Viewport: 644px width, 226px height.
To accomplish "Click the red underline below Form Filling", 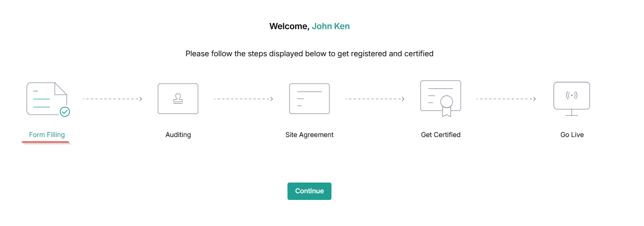I will pyautogui.click(x=46, y=143).
